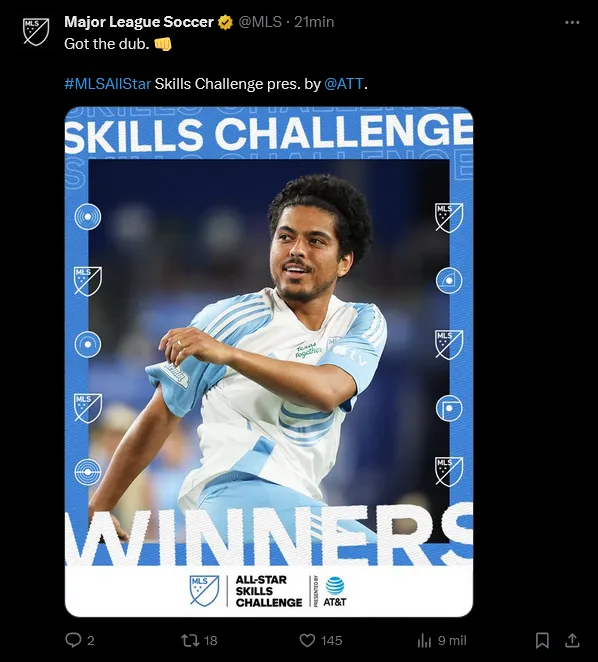
Task: Open the @MLS handle
Action: [260, 22]
